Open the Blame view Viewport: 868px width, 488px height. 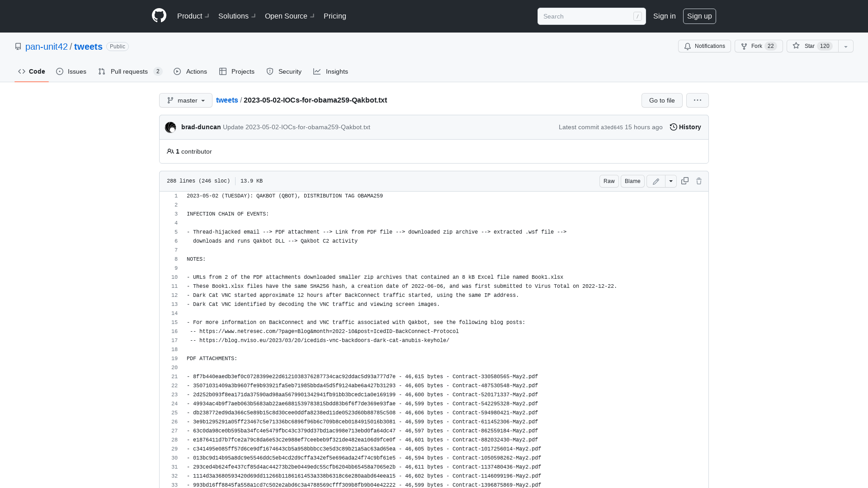(632, 181)
